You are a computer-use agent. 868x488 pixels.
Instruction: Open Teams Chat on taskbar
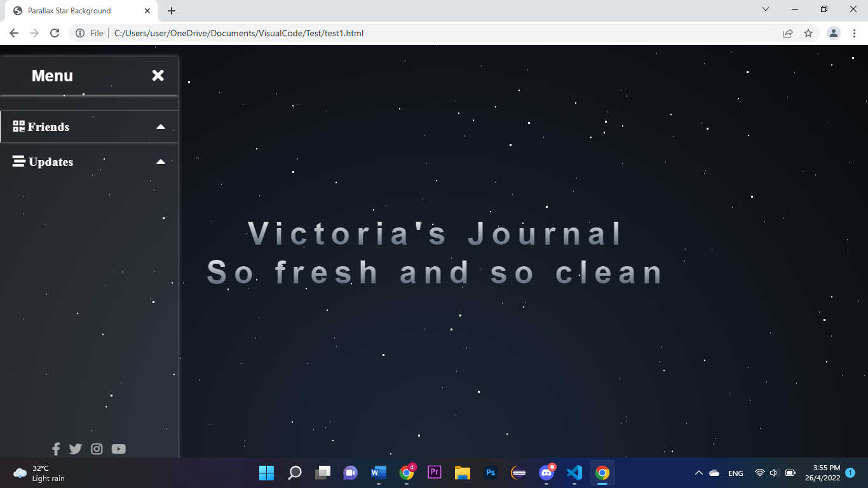351,473
